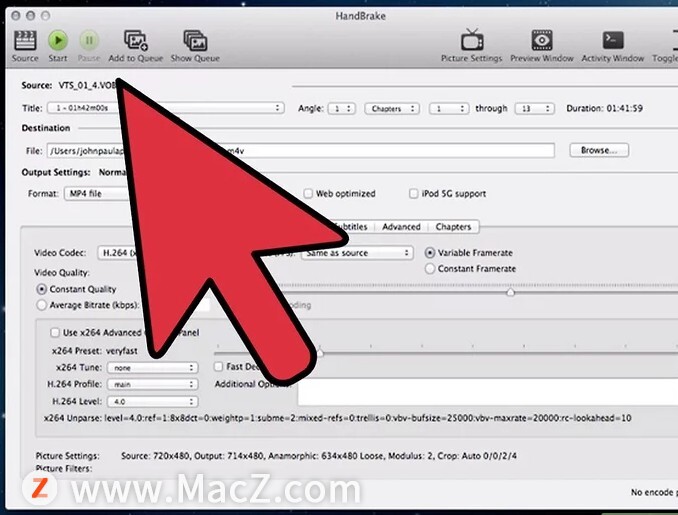The height and width of the screenshot is (515, 678).
Task: Click the destination File path field
Action: (301, 150)
